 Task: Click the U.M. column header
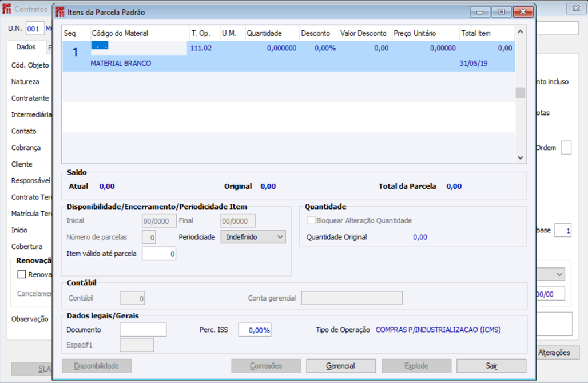[232, 33]
